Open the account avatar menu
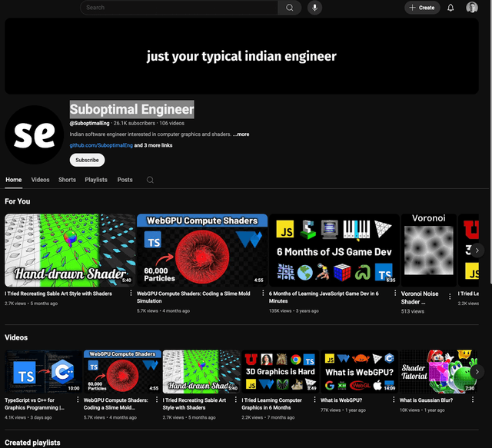This screenshot has width=492, height=448. click(x=471, y=8)
